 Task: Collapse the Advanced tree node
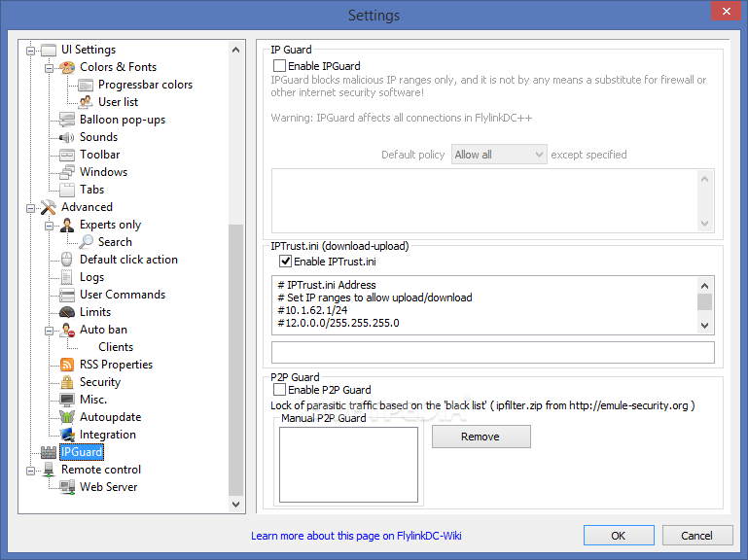pyautogui.click(x=30, y=208)
